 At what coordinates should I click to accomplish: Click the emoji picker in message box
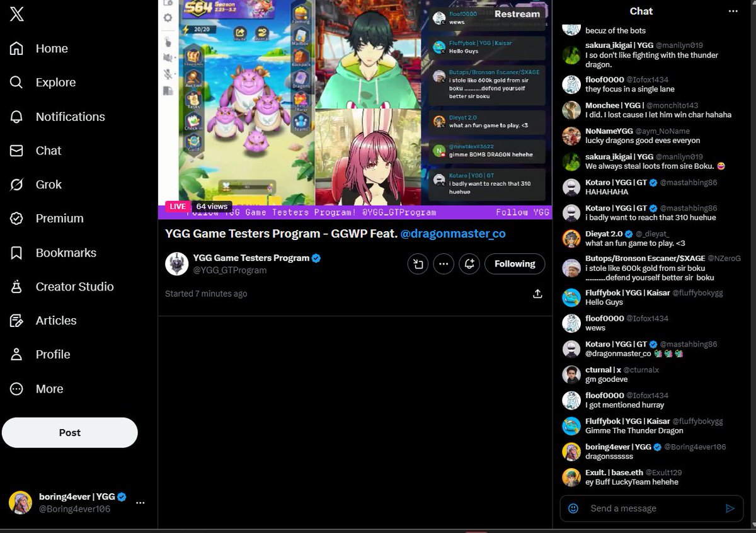click(x=573, y=508)
